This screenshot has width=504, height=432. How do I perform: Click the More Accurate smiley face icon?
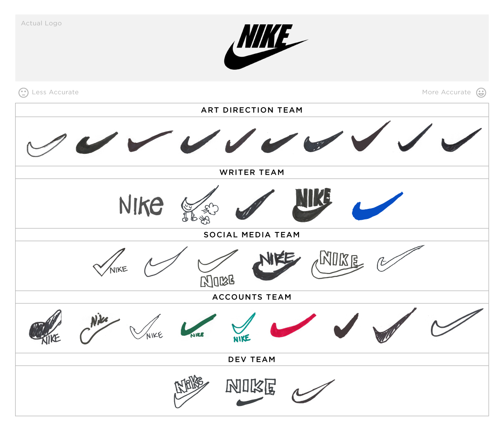[481, 92]
